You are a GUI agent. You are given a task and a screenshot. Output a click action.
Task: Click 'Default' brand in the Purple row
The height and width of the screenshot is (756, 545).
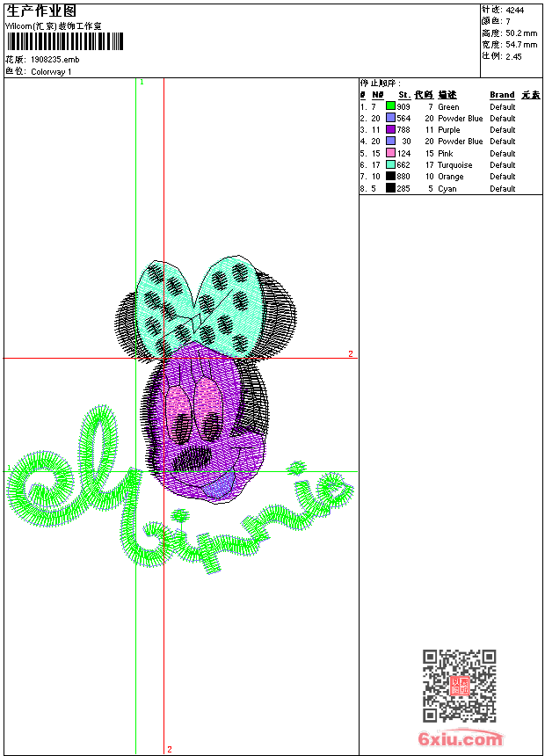pyautogui.click(x=503, y=130)
